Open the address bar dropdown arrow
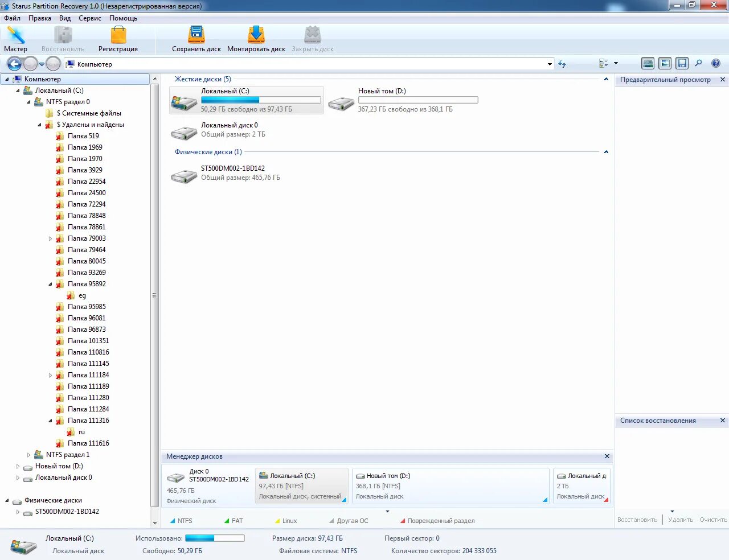This screenshot has width=729, height=560. tap(550, 64)
